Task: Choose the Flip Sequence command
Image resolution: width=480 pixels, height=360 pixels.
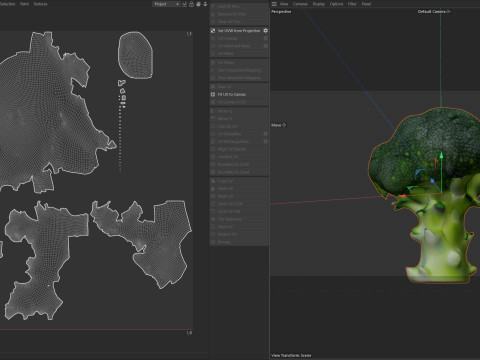Action: click(x=230, y=219)
